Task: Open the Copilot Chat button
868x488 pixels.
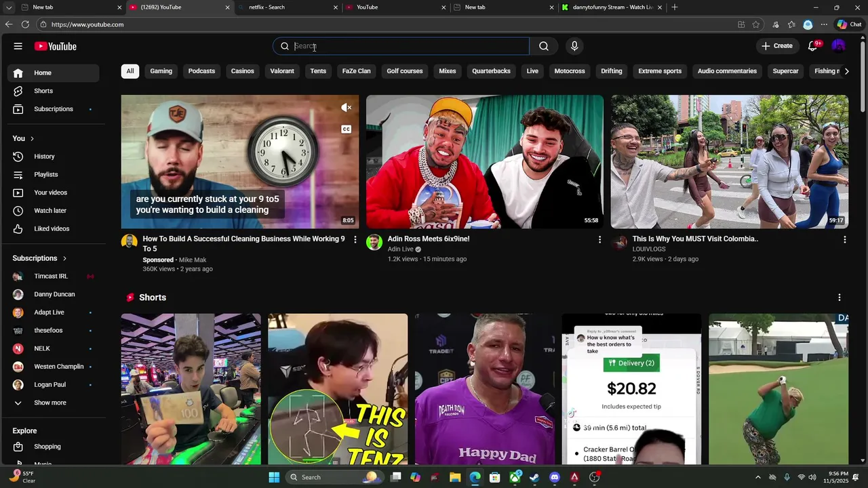Action: [850, 24]
